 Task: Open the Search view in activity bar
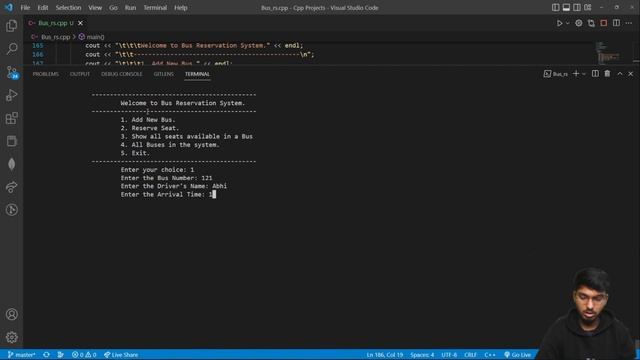pos(11,49)
